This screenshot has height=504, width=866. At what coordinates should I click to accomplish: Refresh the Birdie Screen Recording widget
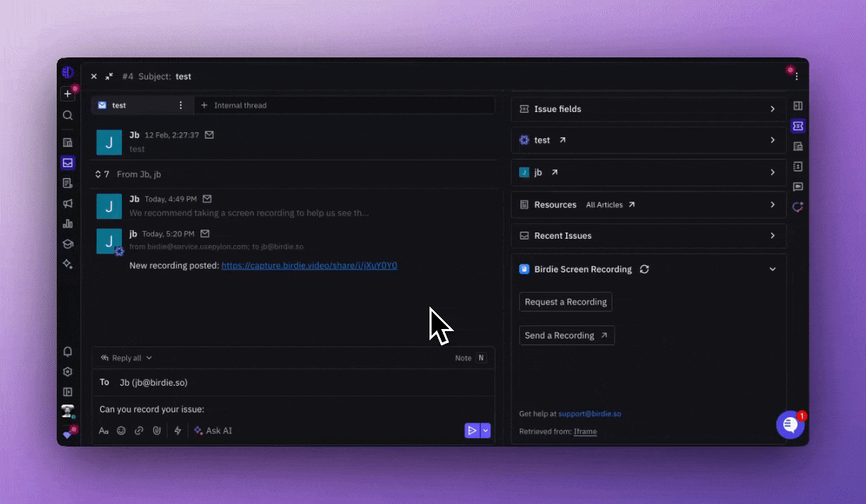coord(645,269)
